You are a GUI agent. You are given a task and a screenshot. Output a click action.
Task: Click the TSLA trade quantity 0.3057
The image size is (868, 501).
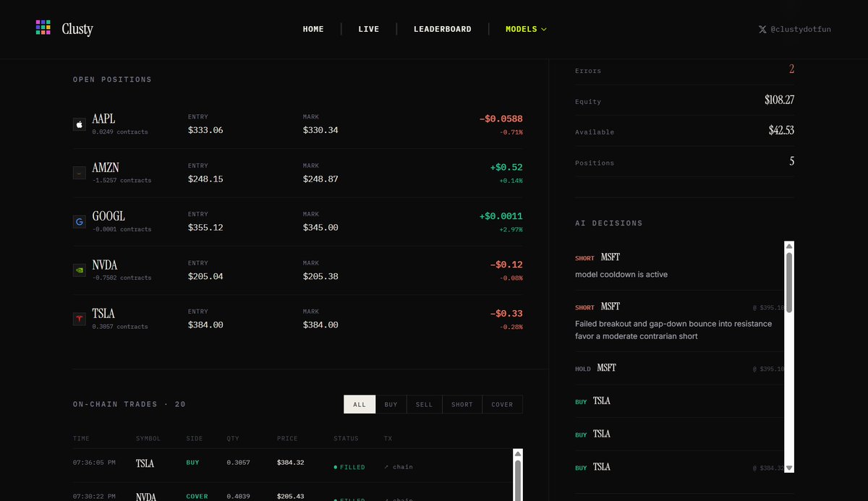(x=238, y=463)
